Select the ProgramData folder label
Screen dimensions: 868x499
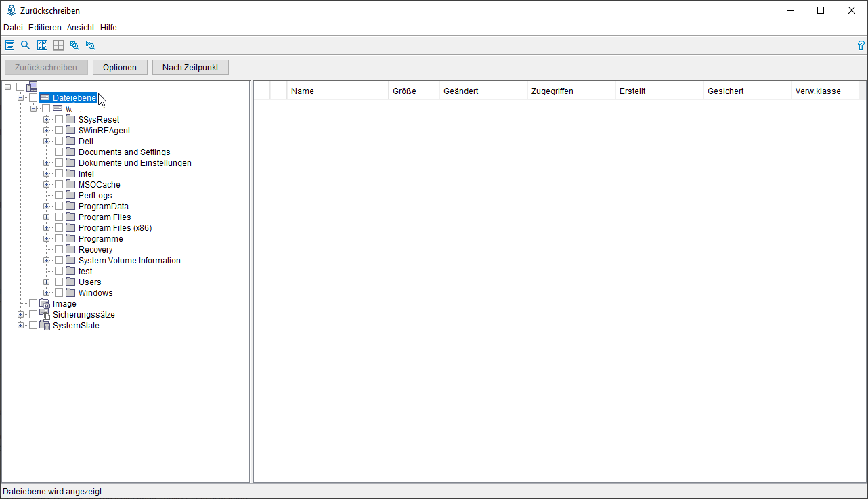point(104,207)
